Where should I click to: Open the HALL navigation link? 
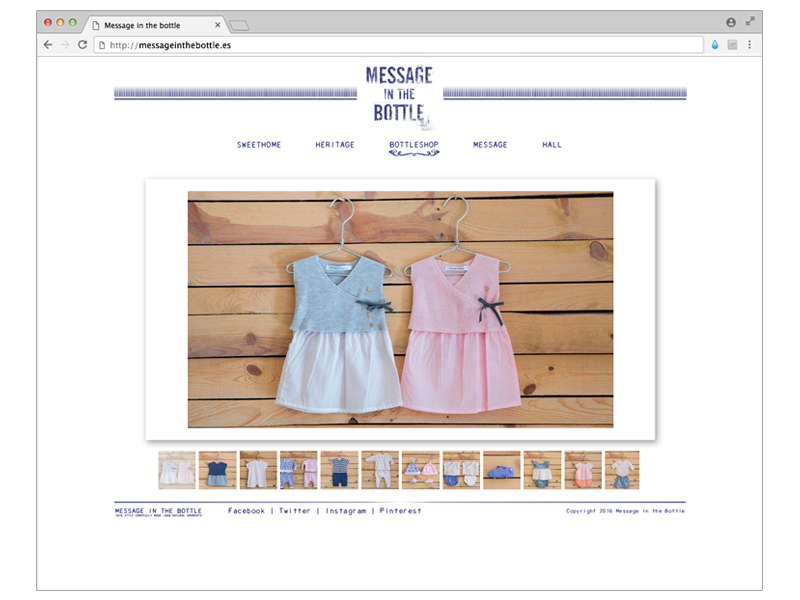(x=552, y=145)
